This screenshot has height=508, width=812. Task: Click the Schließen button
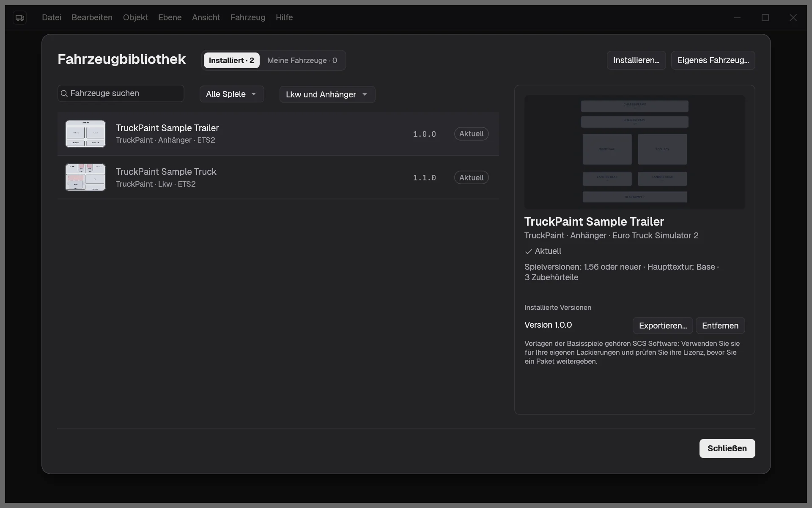727,448
